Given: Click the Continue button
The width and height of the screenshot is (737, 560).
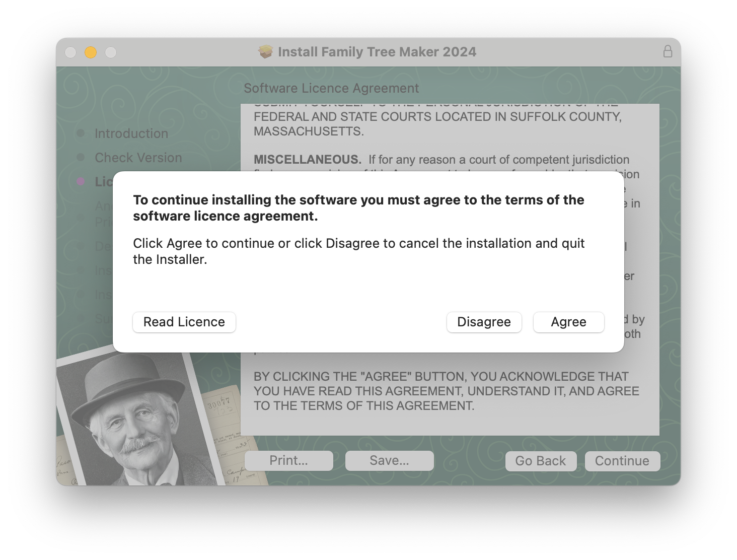Looking at the screenshot, I should pos(622,461).
